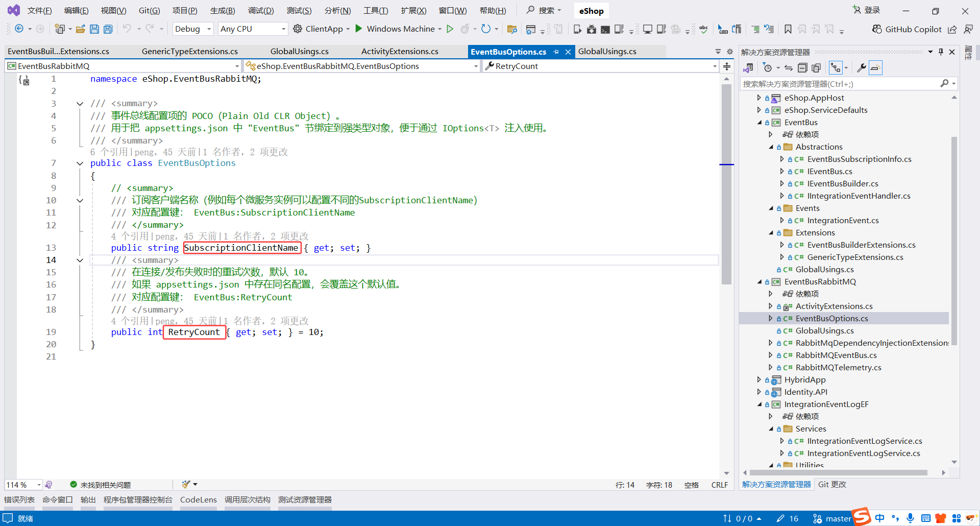Collapse all nodes in Solution Explorer toolbar
This screenshot has width=980, height=526.
pos(802,67)
